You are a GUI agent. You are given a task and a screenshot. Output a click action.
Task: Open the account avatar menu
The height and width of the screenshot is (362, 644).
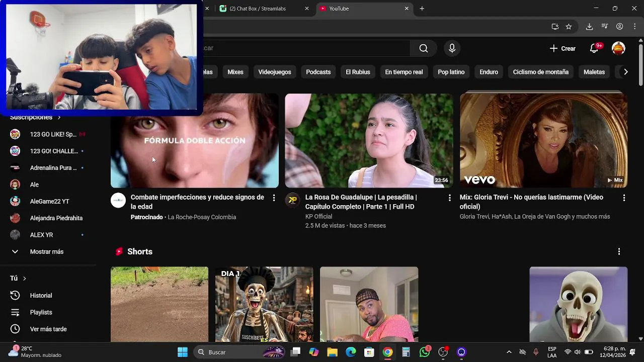618,48
